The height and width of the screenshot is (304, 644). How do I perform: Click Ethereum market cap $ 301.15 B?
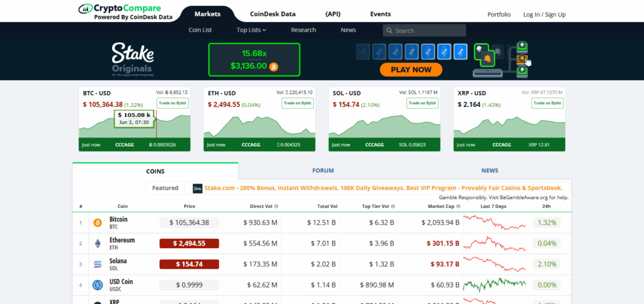point(443,244)
